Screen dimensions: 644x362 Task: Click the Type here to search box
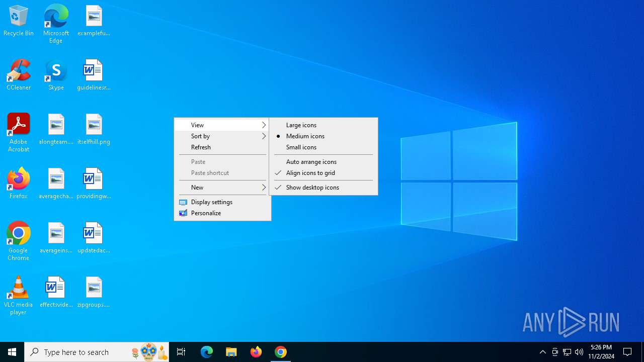click(x=97, y=352)
